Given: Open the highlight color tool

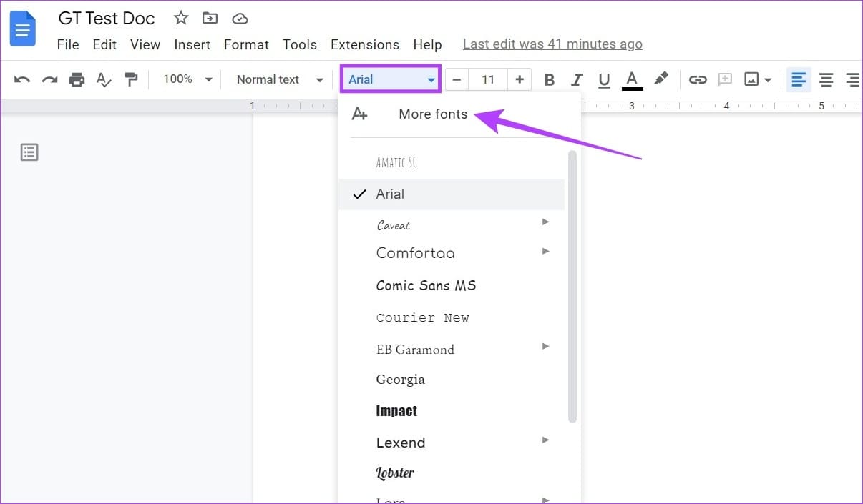Looking at the screenshot, I should tap(662, 79).
